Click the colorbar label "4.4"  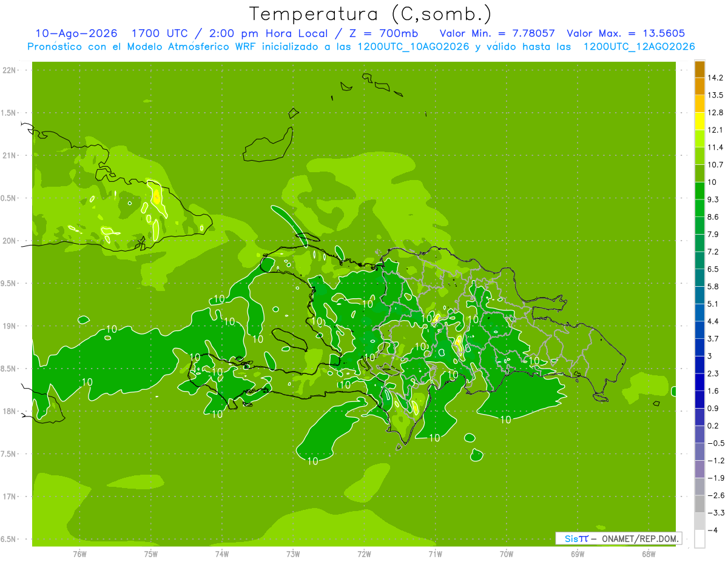[713, 321]
